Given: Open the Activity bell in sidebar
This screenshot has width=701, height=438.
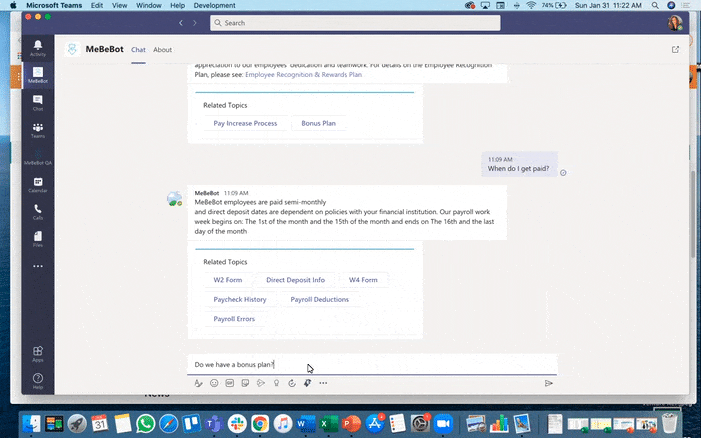Looking at the screenshot, I should 38,47.
